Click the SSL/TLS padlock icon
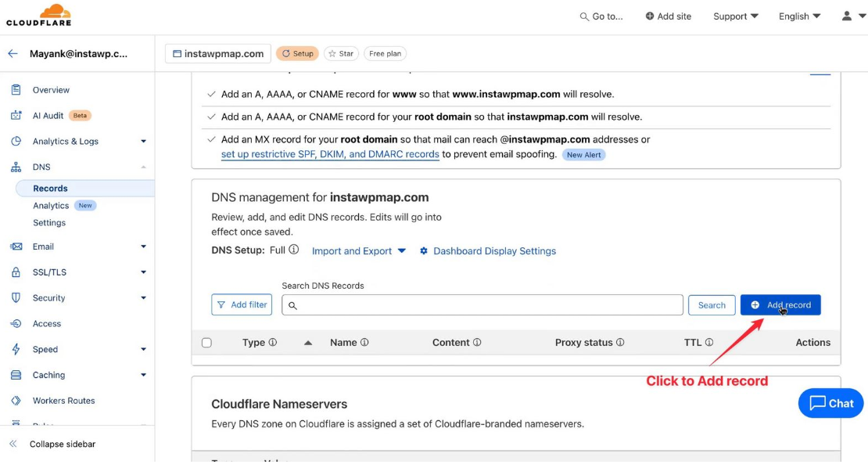Image resolution: width=868 pixels, height=468 pixels. coord(16,272)
